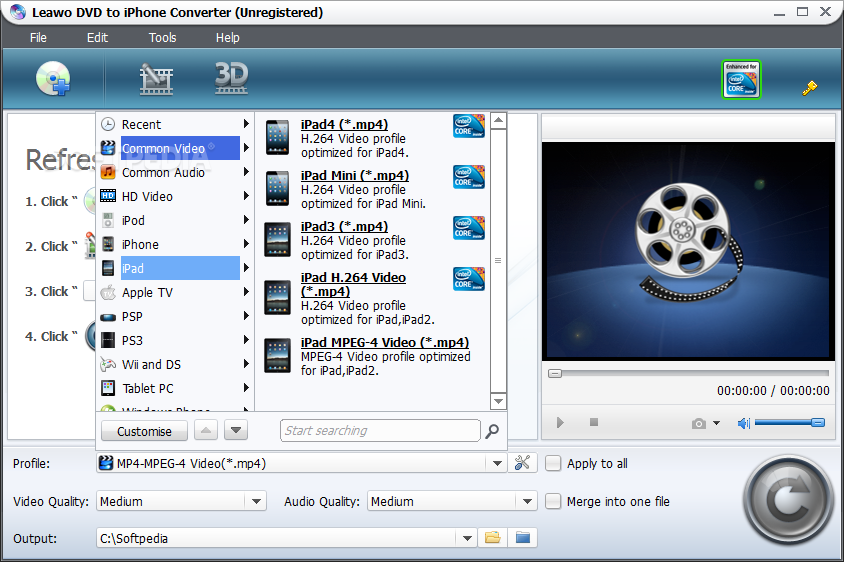The height and width of the screenshot is (562, 844).
Task: Stop the preview playback
Action: pos(594,422)
